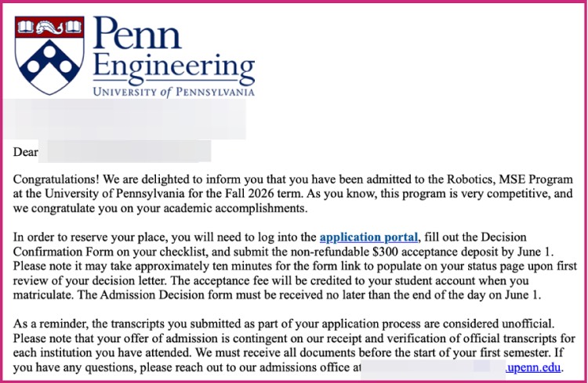Click the blurred recipient name after Dear
Image resolution: width=588 pixels, height=383 pixels.
point(125,151)
